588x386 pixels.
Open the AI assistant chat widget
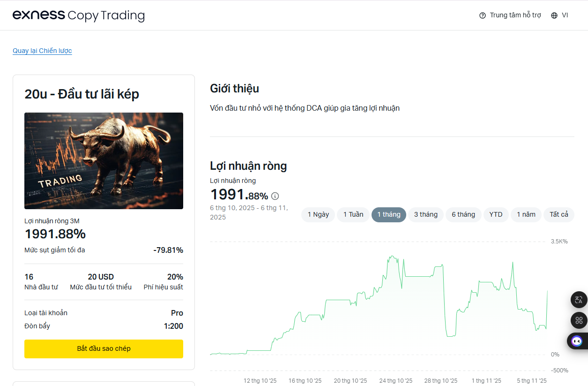(578, 341)
